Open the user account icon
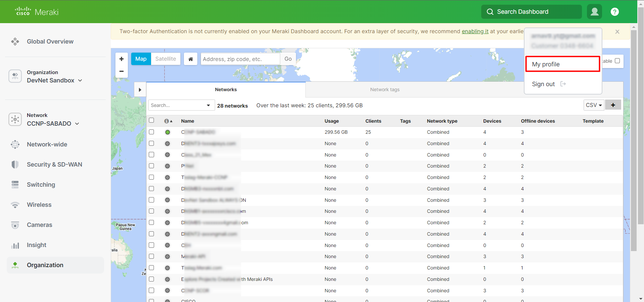The width and height of the screenshot is (644, 302). point(594,12)
